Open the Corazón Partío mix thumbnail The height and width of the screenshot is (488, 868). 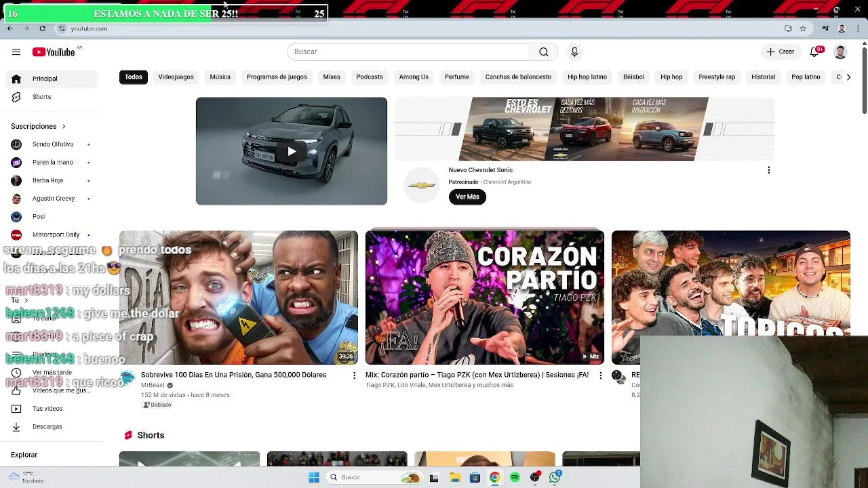485,298
